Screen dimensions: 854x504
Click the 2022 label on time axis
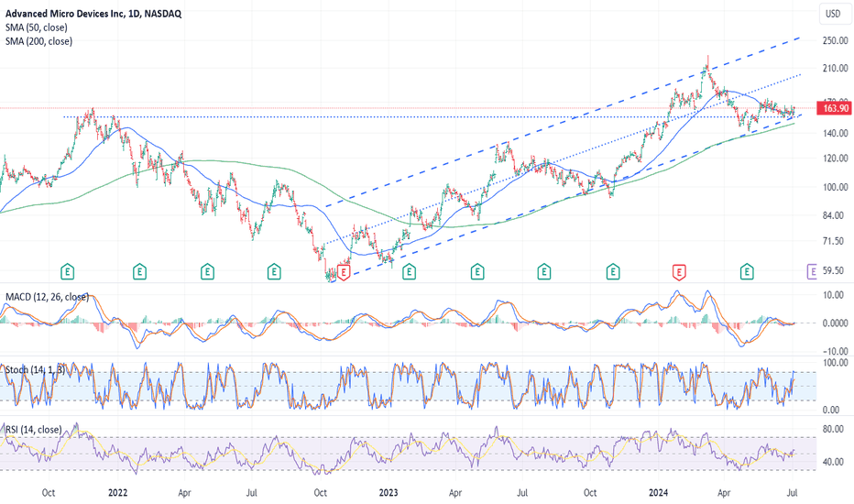point(117,493)
